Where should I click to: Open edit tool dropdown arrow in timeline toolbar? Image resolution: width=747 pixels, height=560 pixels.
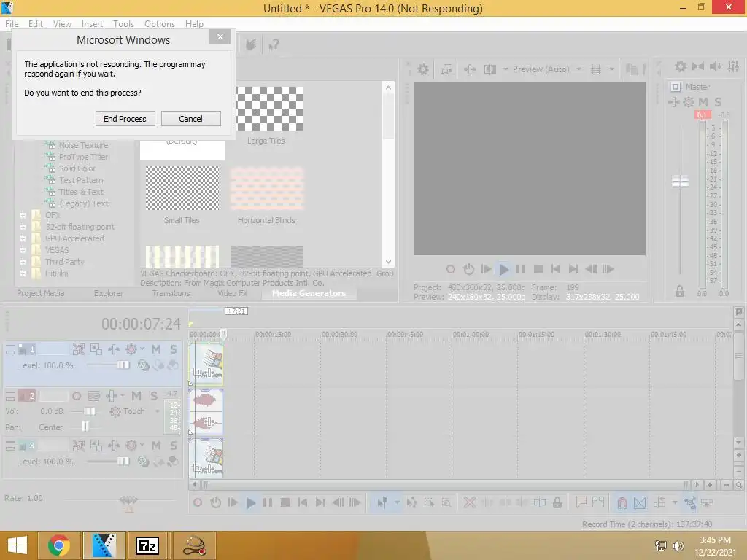(397, 502)
